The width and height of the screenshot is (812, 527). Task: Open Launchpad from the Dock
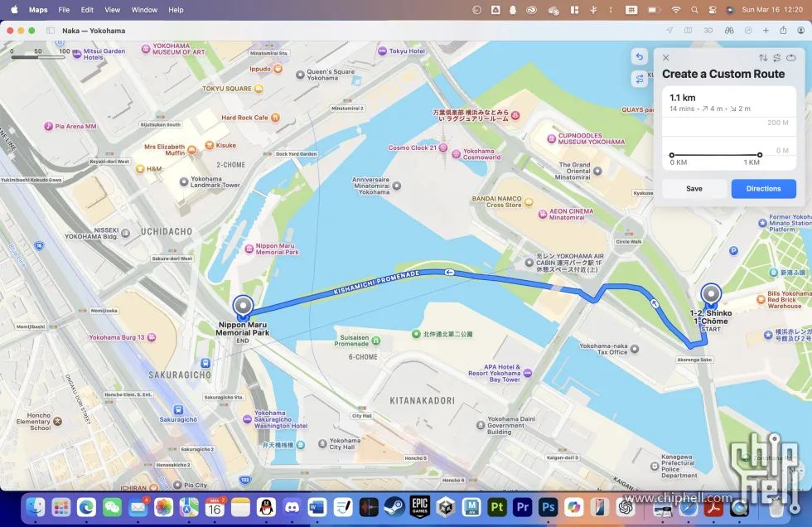point(61,507)
